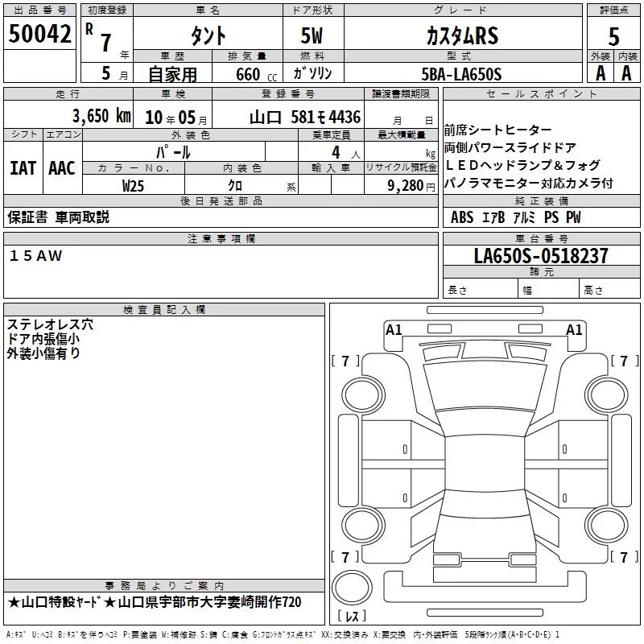Click the registration number 山口 581 も 4436

tap(305, 118)
